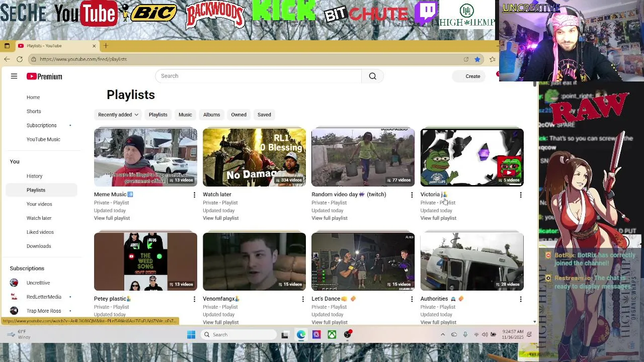View full playlist under Random video day
The image size is (644, 362).
[329, 218]
